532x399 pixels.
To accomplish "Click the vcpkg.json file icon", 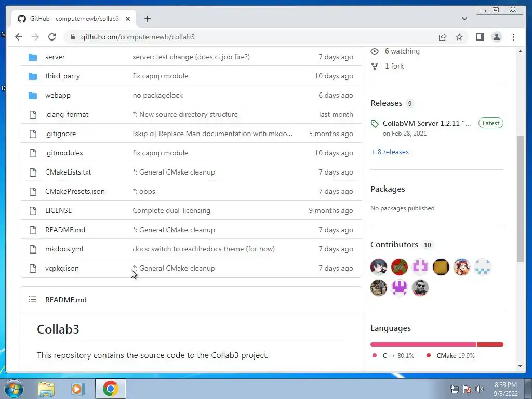I will click(x=33, y=269).
